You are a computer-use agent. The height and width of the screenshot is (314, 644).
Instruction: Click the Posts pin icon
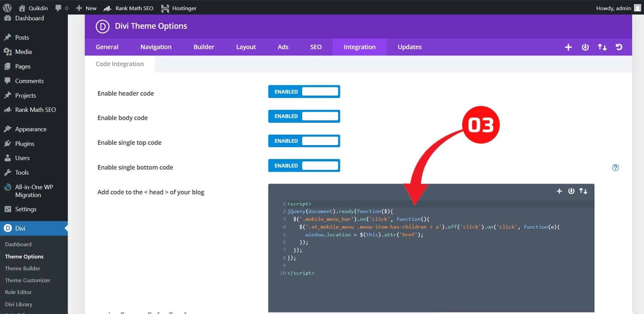coord(8,37)
